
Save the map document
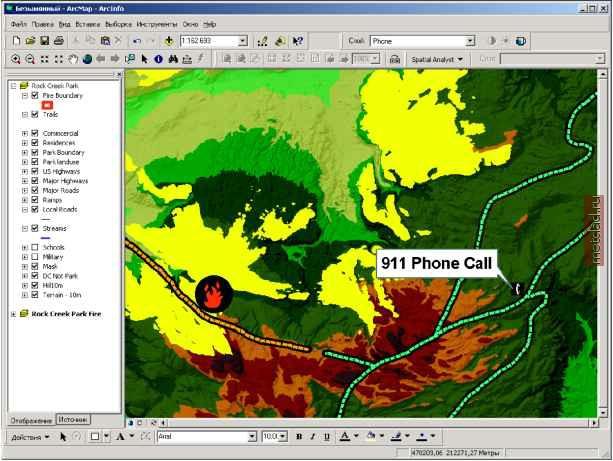44,41
